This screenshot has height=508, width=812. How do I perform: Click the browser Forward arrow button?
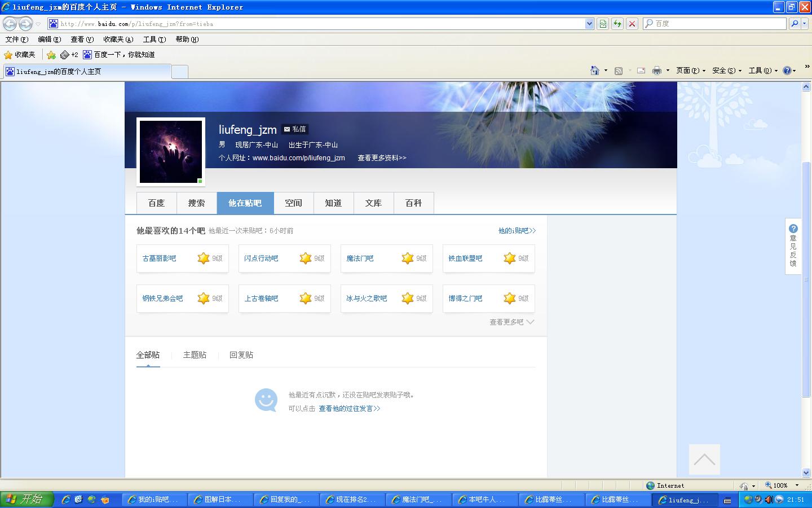[25, 24]
